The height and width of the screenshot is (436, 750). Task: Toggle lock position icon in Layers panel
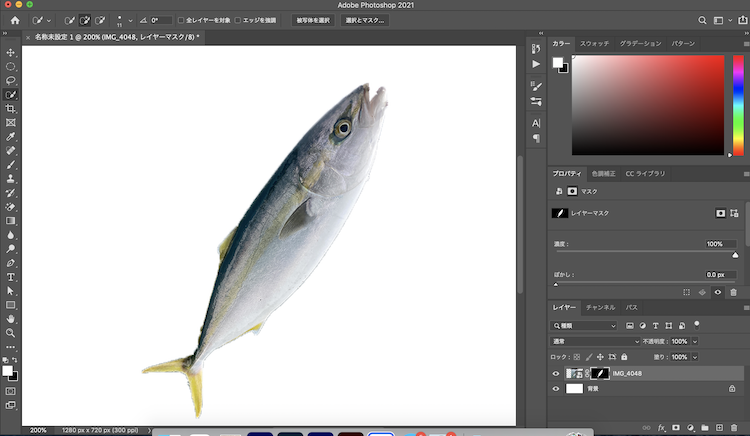pyautogui.click(x=600, y=357)
